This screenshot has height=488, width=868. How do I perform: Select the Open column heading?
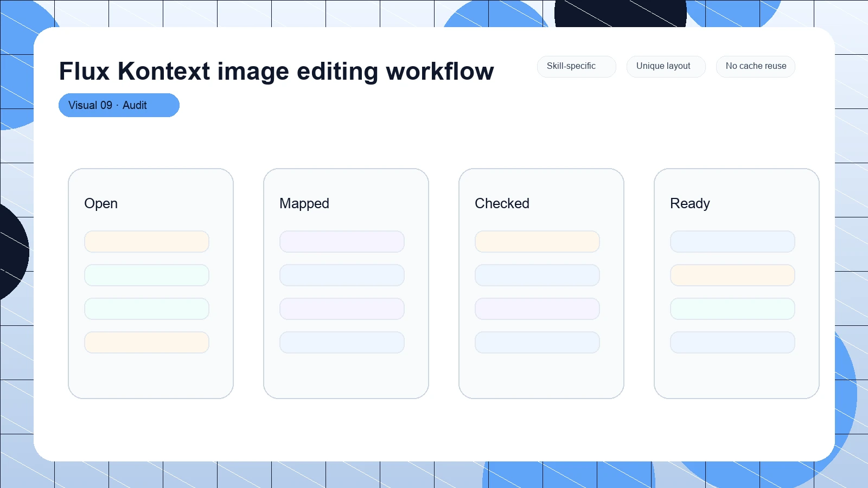pyautogui.click(x=101, y=203)
